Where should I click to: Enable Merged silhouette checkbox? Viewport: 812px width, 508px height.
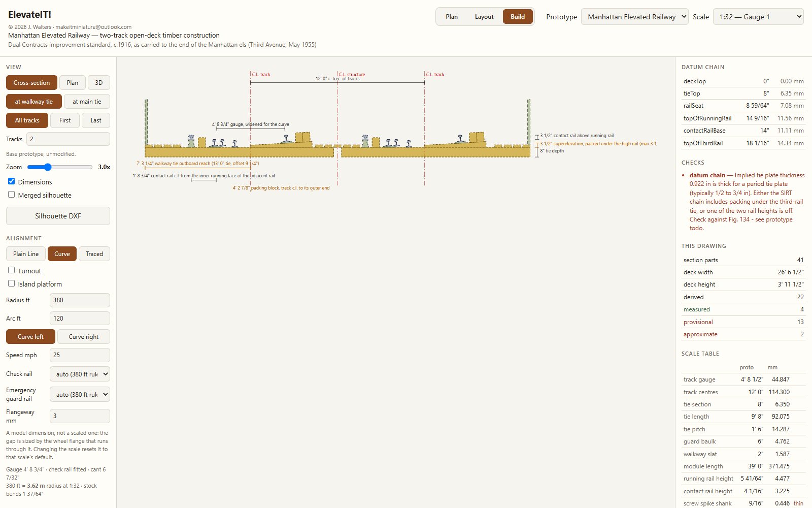pos(11,195)
